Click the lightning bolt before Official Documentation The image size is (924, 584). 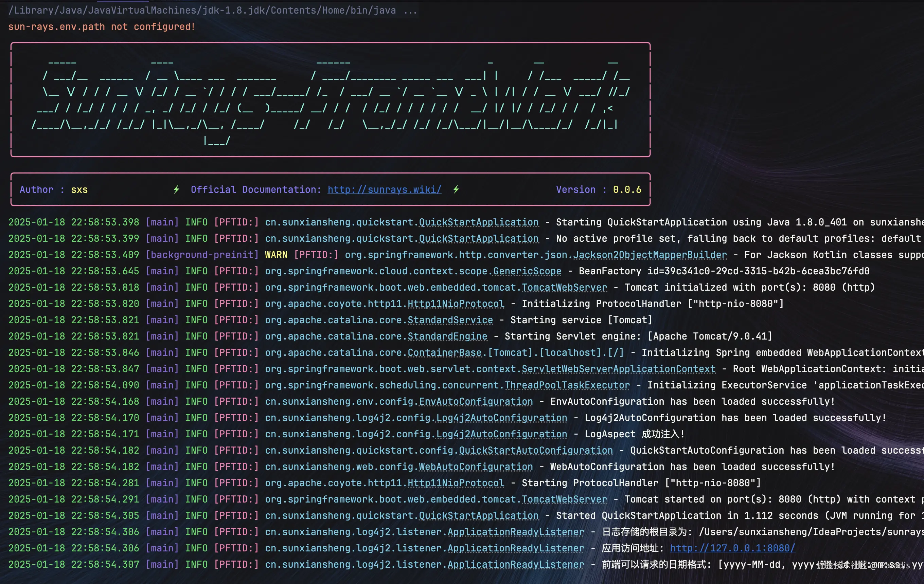[177, 189]
